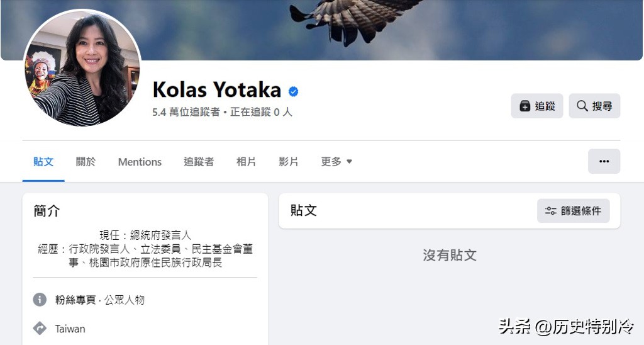Screen dimensions: 644x345
Task: Expand the 更多 dropdown menu
Action: point(336,162)
